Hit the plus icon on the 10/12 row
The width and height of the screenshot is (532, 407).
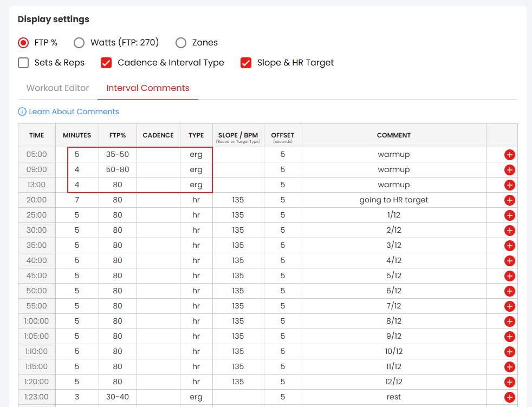pyautogui.click(x=509, y=352)
